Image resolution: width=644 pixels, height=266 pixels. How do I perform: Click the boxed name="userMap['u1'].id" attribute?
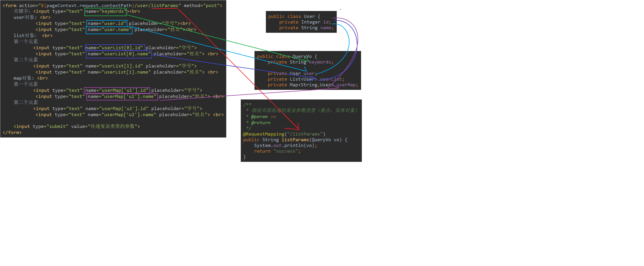[117, 90]
